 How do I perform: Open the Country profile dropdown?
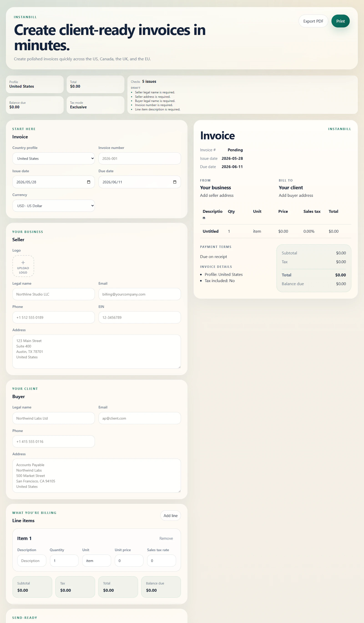point(53,159)
